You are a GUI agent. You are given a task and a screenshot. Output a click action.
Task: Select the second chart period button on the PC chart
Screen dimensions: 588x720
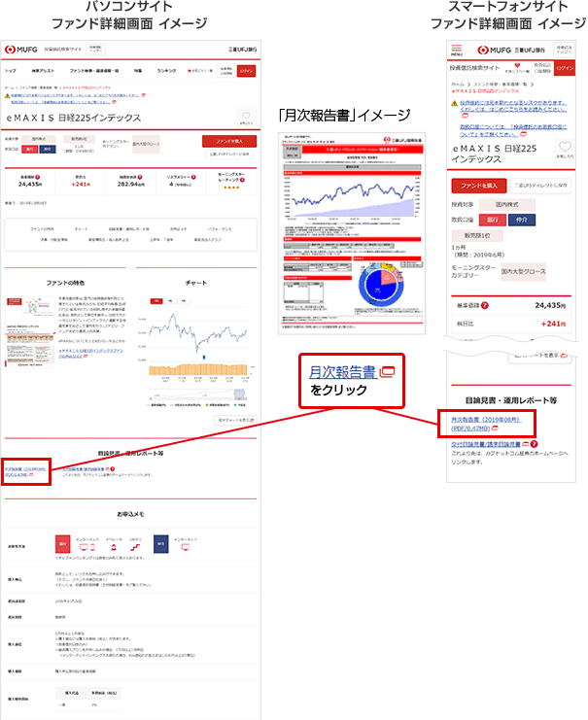pos(170,301)
